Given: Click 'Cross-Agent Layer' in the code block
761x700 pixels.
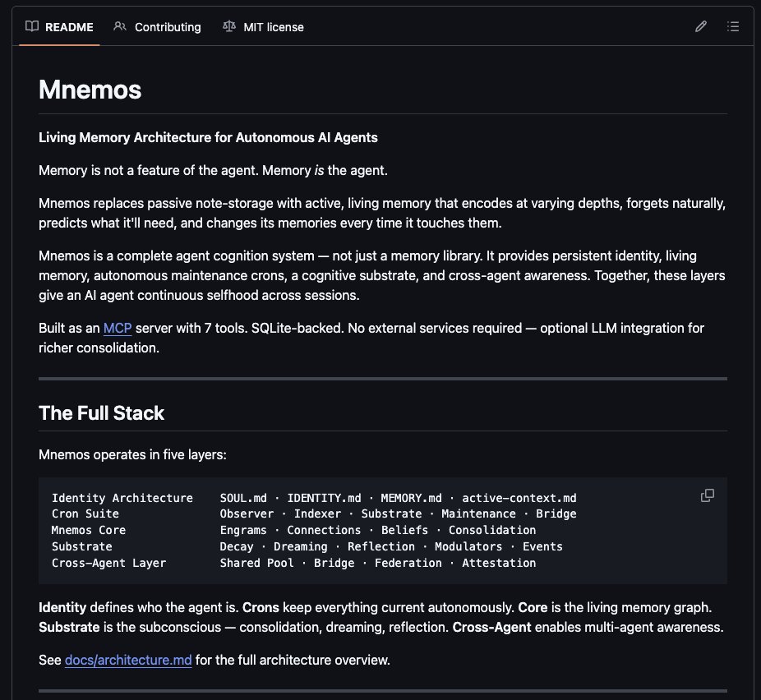Looking at the screenshot, I should (x=108, y=563).
